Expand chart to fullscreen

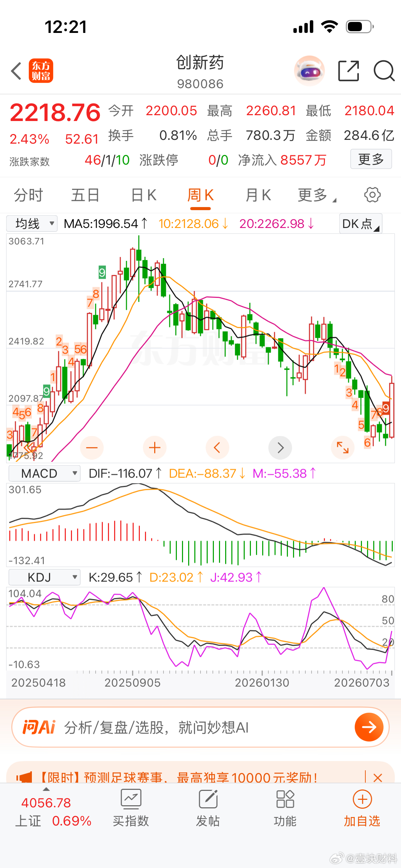[x=343, y=447]
